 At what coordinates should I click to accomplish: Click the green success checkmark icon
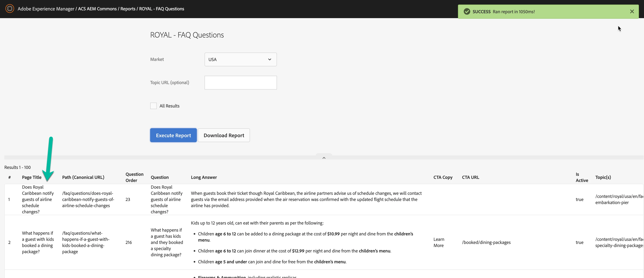coord(467,12)
